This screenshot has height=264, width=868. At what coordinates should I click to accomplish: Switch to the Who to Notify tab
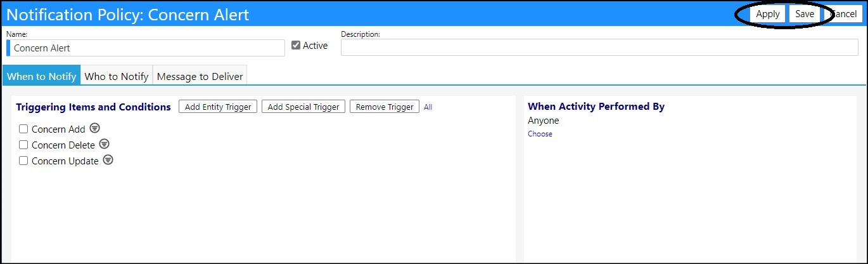click(117, 76)
